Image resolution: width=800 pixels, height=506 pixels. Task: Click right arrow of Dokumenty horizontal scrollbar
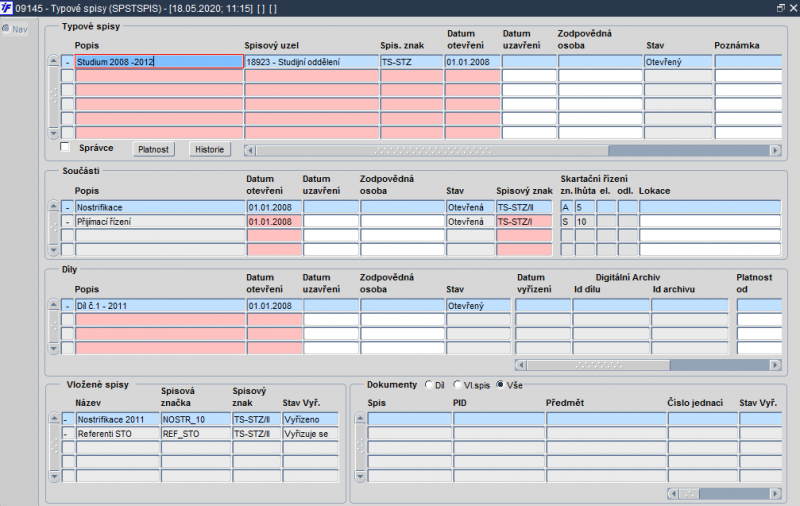(x=776, y=494)
